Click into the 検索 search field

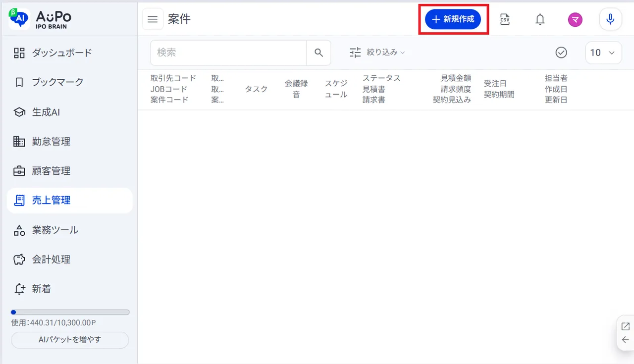(x=228, y=52)
